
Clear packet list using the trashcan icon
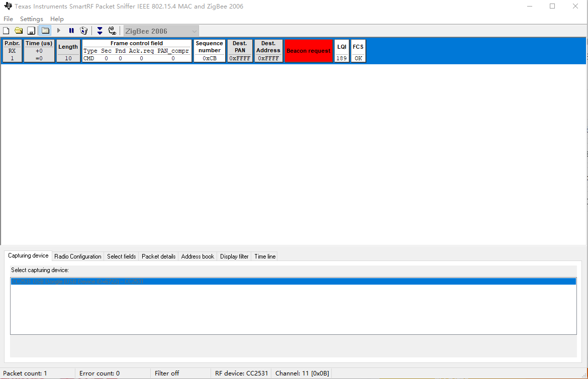pyautogui.click(x=84, y=31)
